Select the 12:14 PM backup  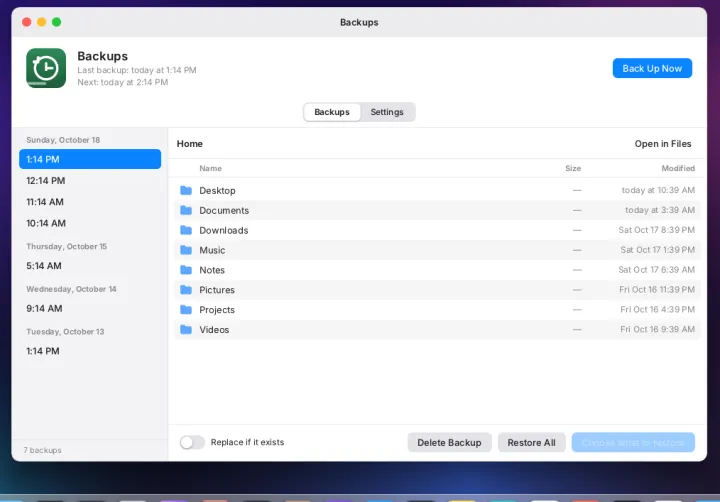pyautogui.click(x=90, y=180)
